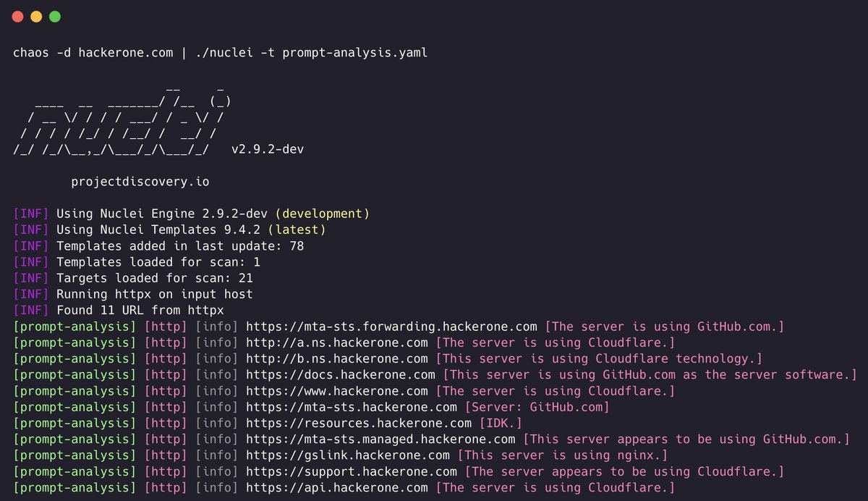Click [This server is using Cloudflare technology.] result

click(599, 358)
